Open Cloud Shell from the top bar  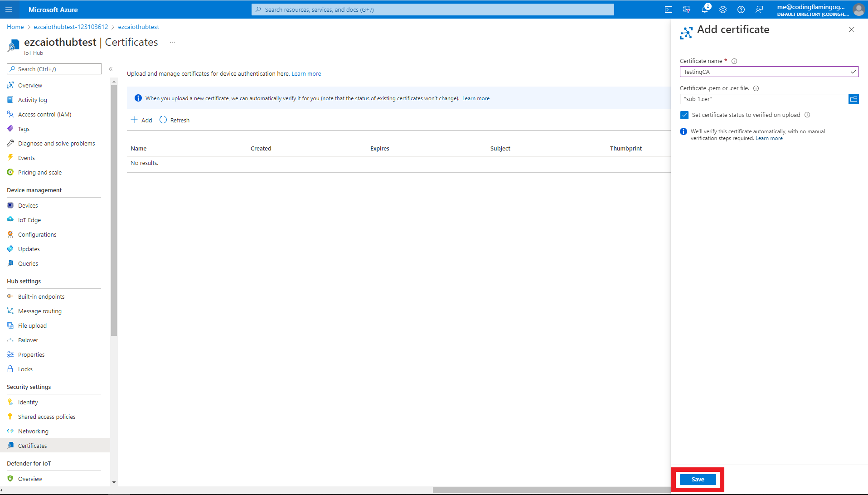[669, 10]
